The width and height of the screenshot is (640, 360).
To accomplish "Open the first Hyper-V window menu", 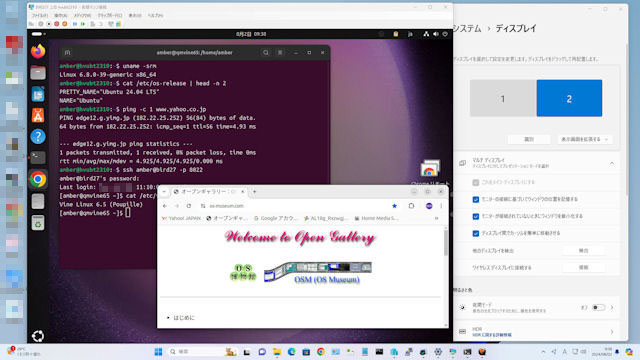I will coord(40,16).
